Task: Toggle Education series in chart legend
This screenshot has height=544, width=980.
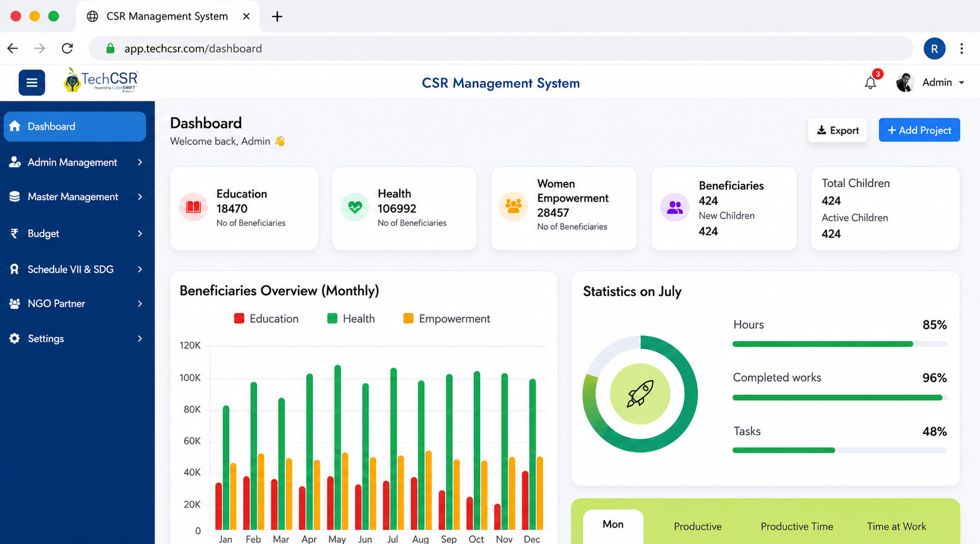Action: 266,319
